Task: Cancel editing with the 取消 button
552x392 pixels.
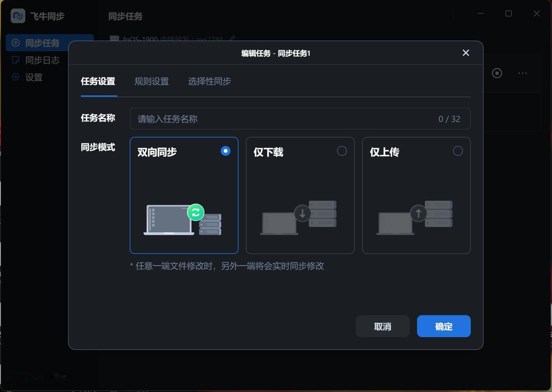Action: click(x=383, y=326)
